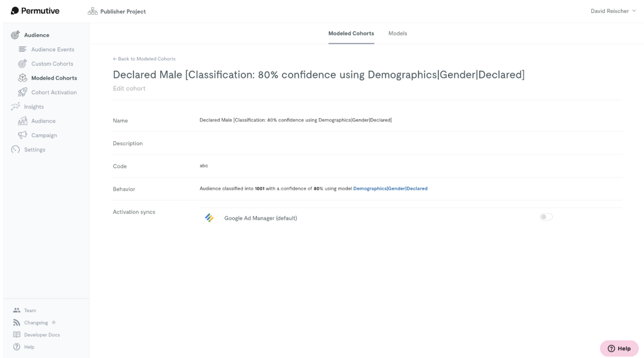644x358 pixels.
Task: Click the Changelog RSS feed icon
Action: pos(17,322)
